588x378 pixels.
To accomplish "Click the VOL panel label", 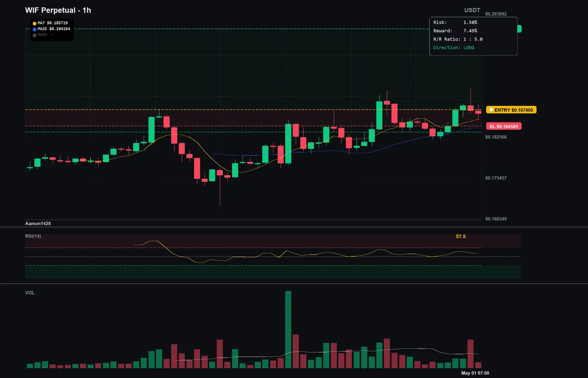I will [30, 293].
